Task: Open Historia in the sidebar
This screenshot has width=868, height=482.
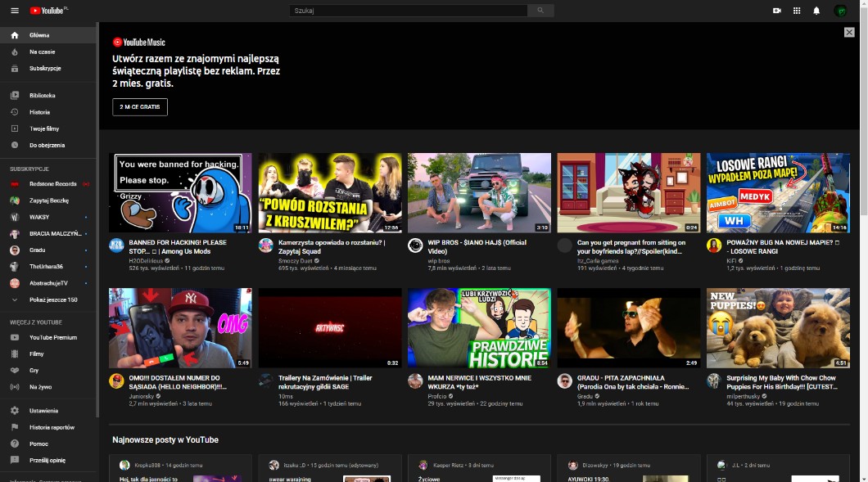Action: coord(39,112)
